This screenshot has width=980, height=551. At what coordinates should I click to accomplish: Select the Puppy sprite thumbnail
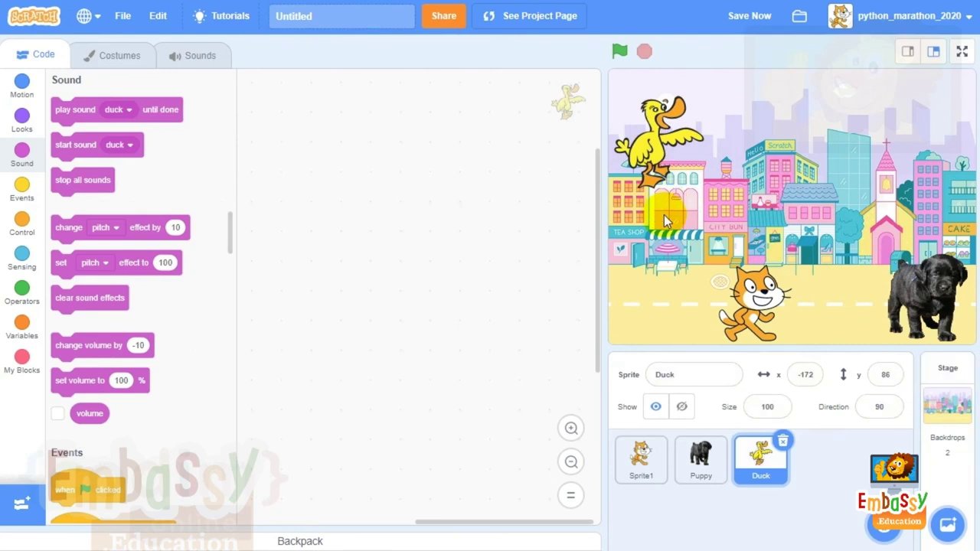pyautogui.click(x=701, y=458)
